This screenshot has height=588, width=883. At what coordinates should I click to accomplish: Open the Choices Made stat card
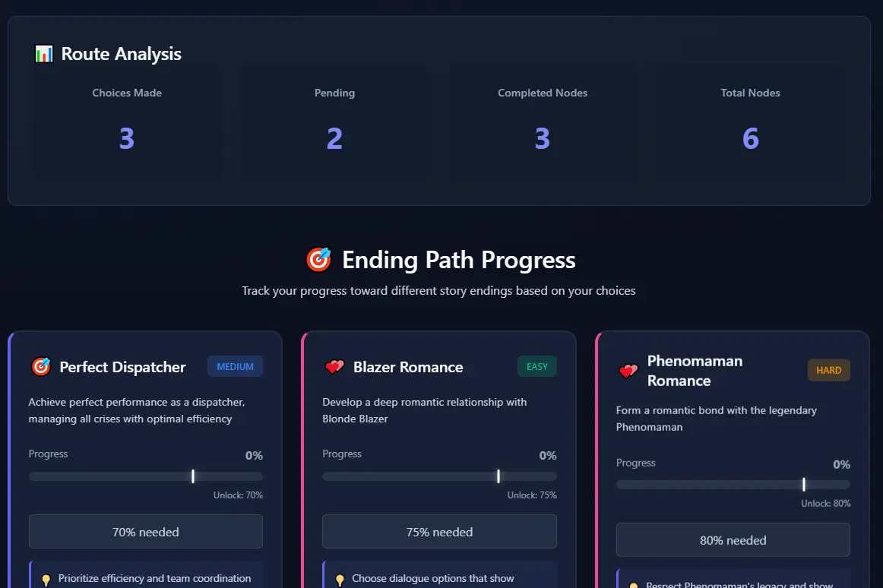[127, 123]
